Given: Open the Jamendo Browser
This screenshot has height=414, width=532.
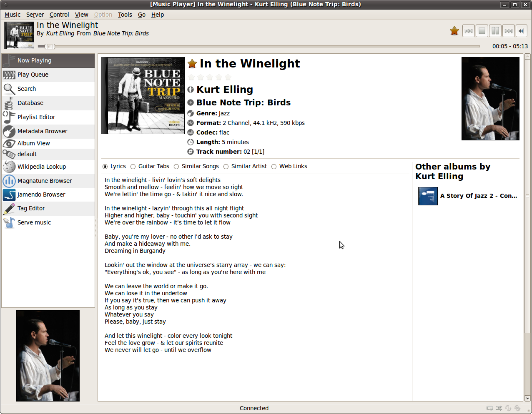Looking at the screenshot, I should (48, 195).
